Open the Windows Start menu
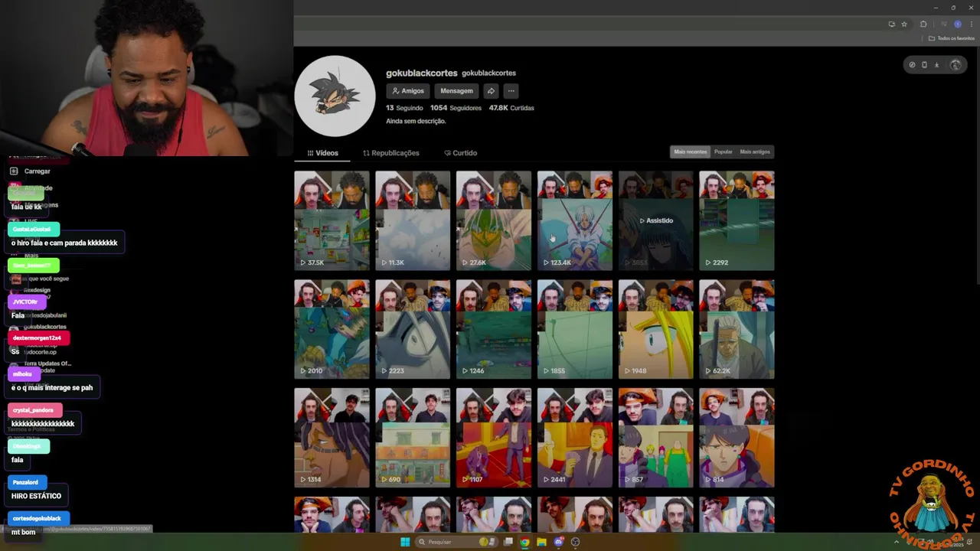The height and width of the screenshot is (551, 980). (x=405, y=542)
